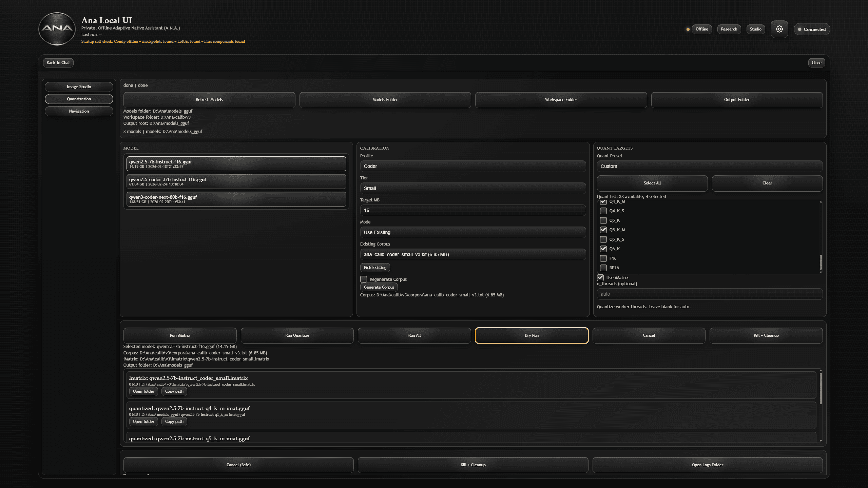Uncheck the Q6_K quant target

[x=603, y=249]
